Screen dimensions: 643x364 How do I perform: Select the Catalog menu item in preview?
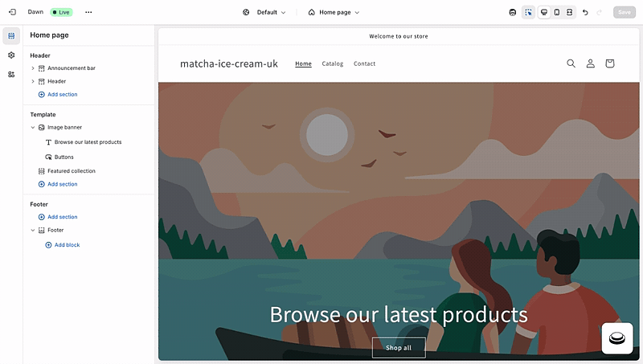pos(333,63)
